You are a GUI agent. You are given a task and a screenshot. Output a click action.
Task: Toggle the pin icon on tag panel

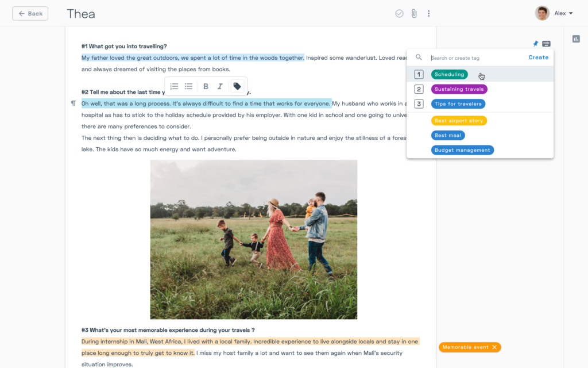click(536, 44)
